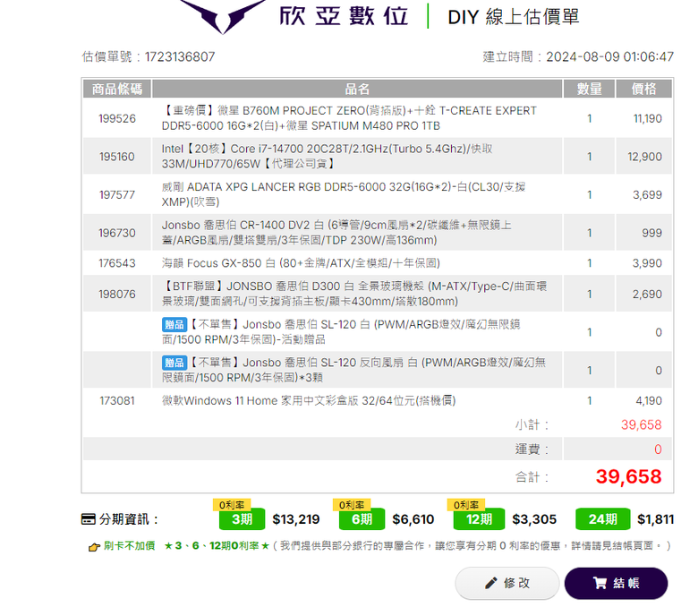Click the first 贈品 badge for SL-120 白
Image resolution: width=698 pixels, height=616 pixels.
[174, 325]
